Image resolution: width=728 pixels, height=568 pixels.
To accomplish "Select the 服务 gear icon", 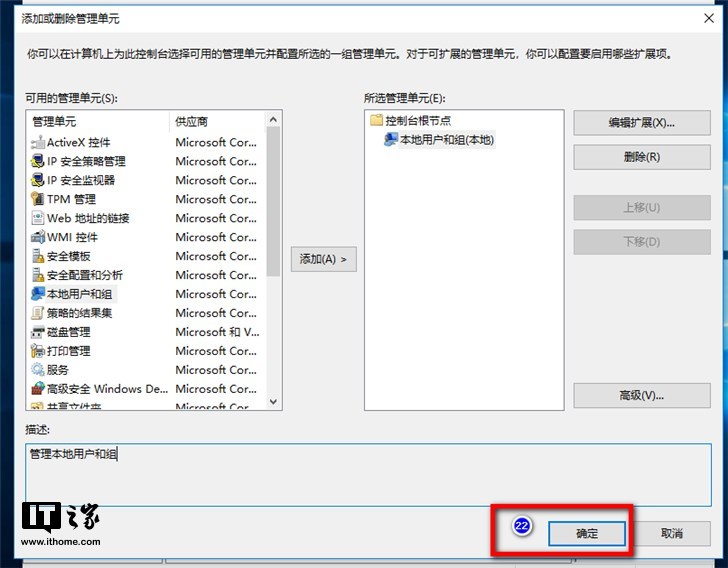I will tap(38, 370).
